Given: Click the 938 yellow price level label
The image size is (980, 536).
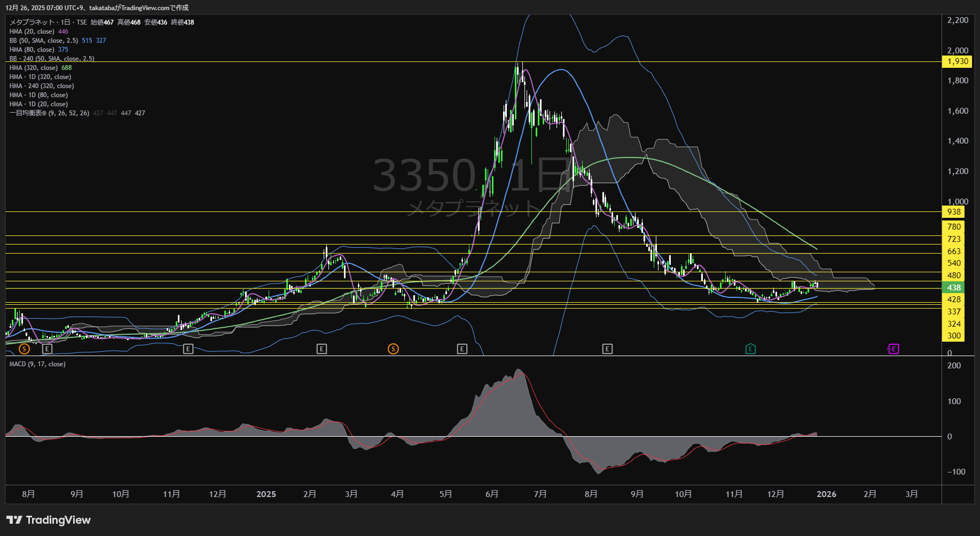Looking at the screenshot, I should (954, 212).
